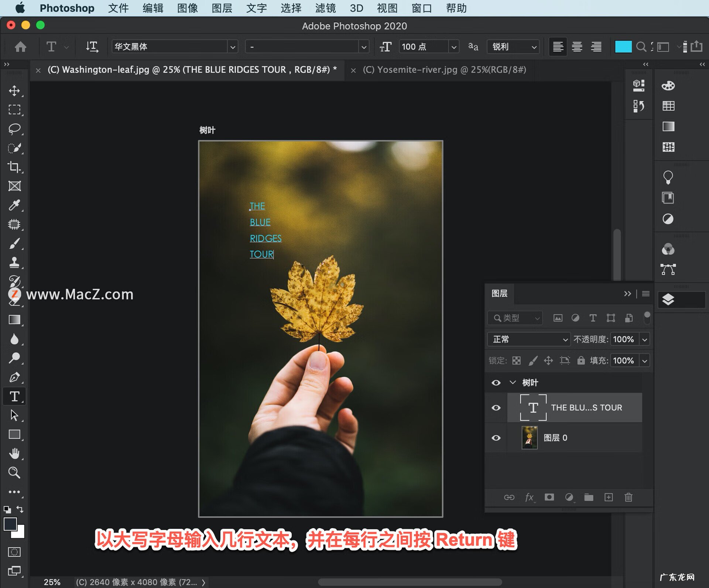Screen dimensions: 709x588
Task: Select the Lasso tool
Action: coord(14,129)
